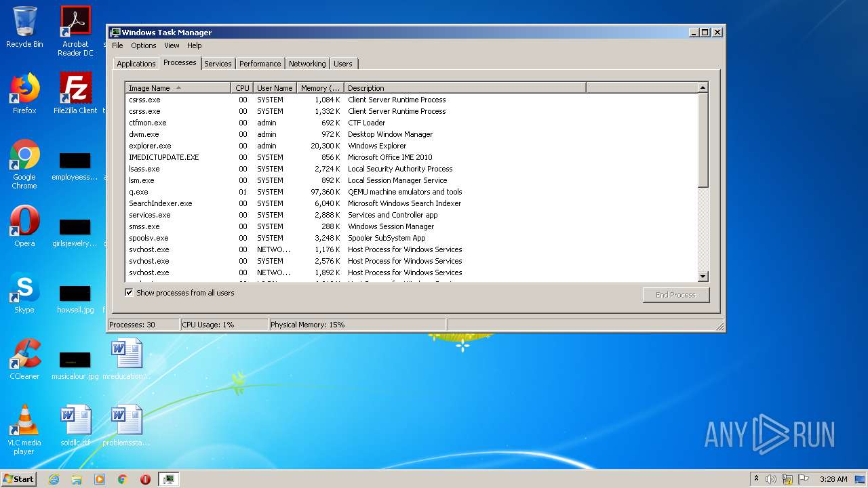
Task: Open the View menu
Action: coord(172,45)
